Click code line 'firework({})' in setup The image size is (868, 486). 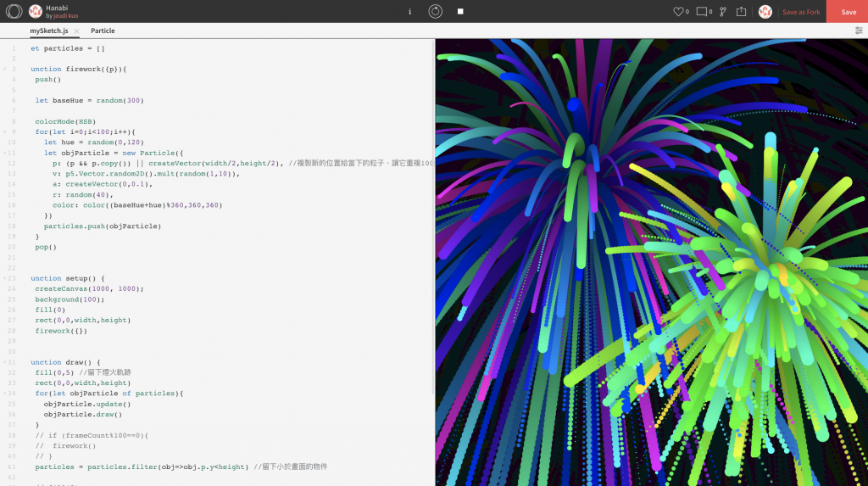61,331
